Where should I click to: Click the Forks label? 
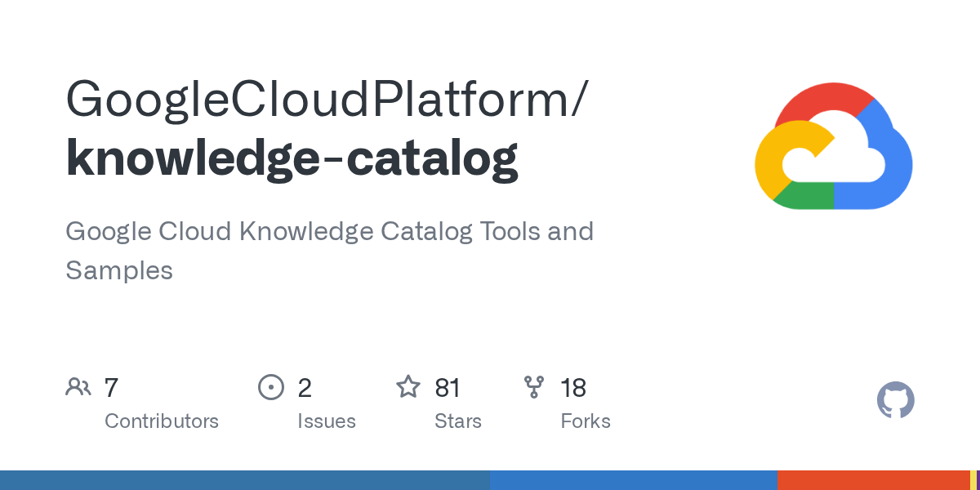(586, 421)
